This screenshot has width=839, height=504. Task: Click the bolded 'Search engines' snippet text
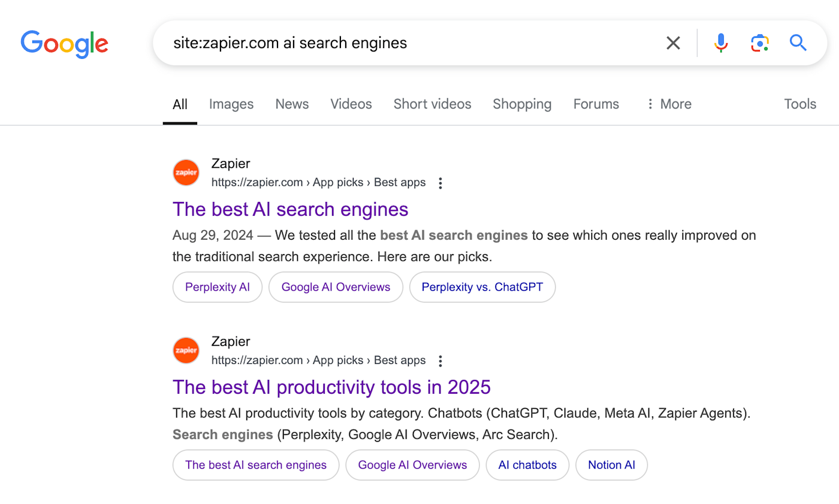(x=222, y=434)
